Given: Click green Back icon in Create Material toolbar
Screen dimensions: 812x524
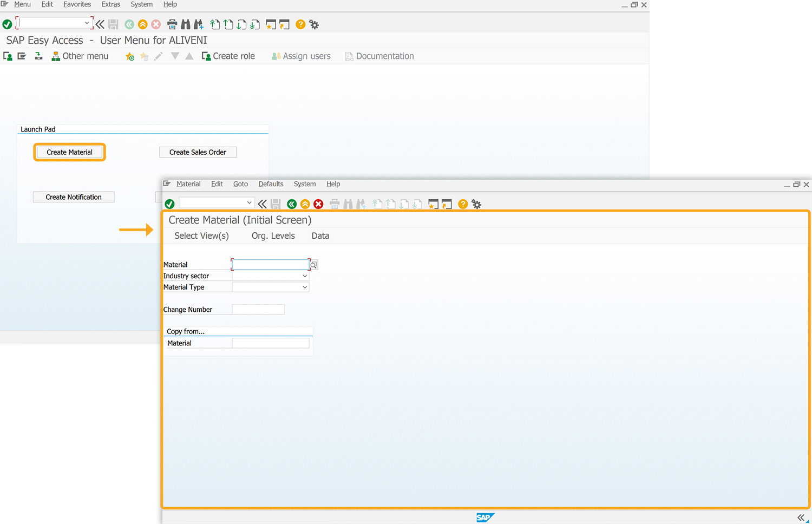Looking at the screenshot, I should pos(292,204).
